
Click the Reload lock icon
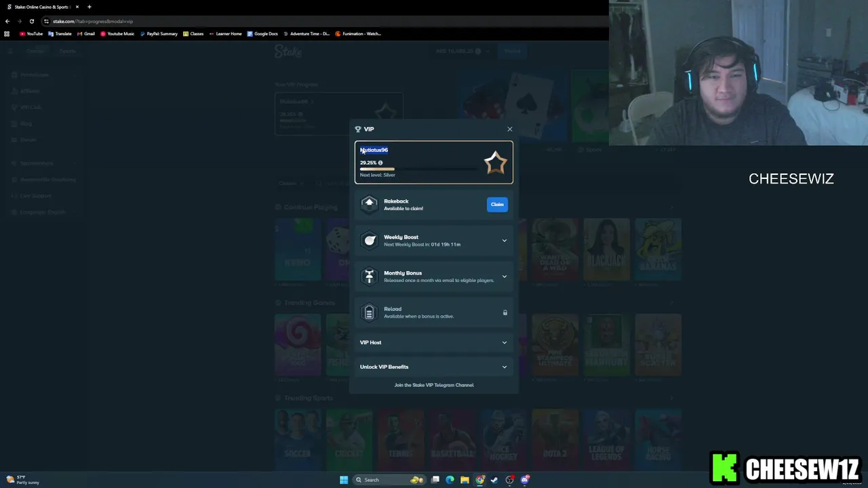tap(505, 312)
